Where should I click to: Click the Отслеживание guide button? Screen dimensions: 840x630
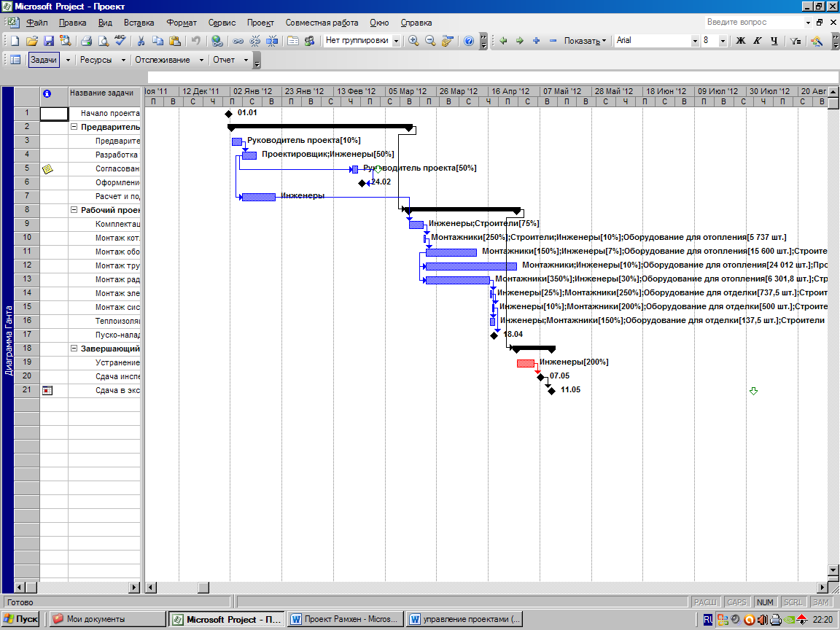pyautogui.click(x=163, y=60)
